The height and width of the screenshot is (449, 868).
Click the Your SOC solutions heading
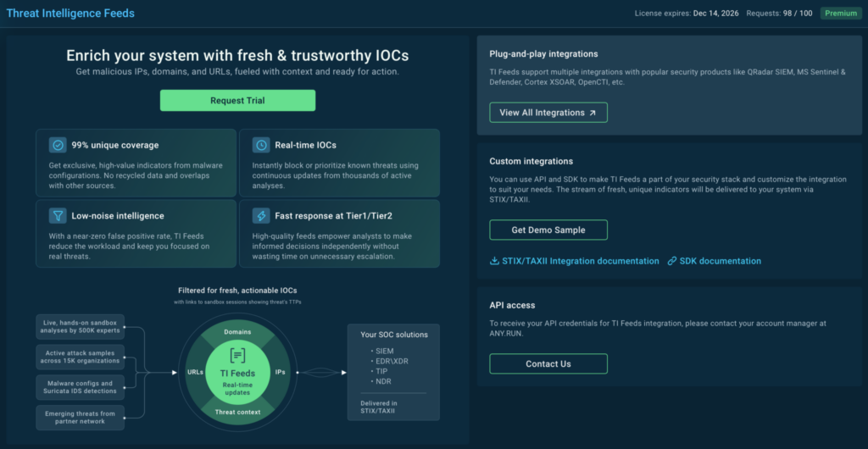point(394,335)
